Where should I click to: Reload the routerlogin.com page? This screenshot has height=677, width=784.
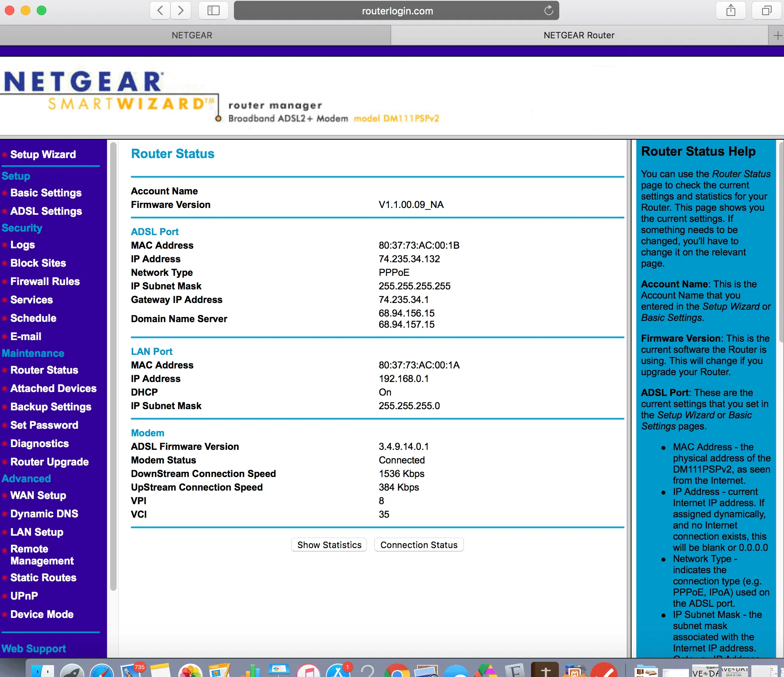(x=549, y=10)
